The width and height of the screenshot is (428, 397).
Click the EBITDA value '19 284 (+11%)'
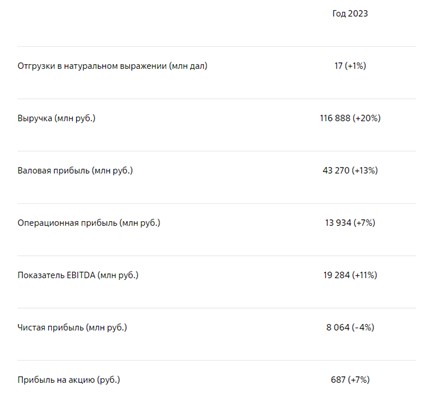pyautogui.click(x=350, y=275)
